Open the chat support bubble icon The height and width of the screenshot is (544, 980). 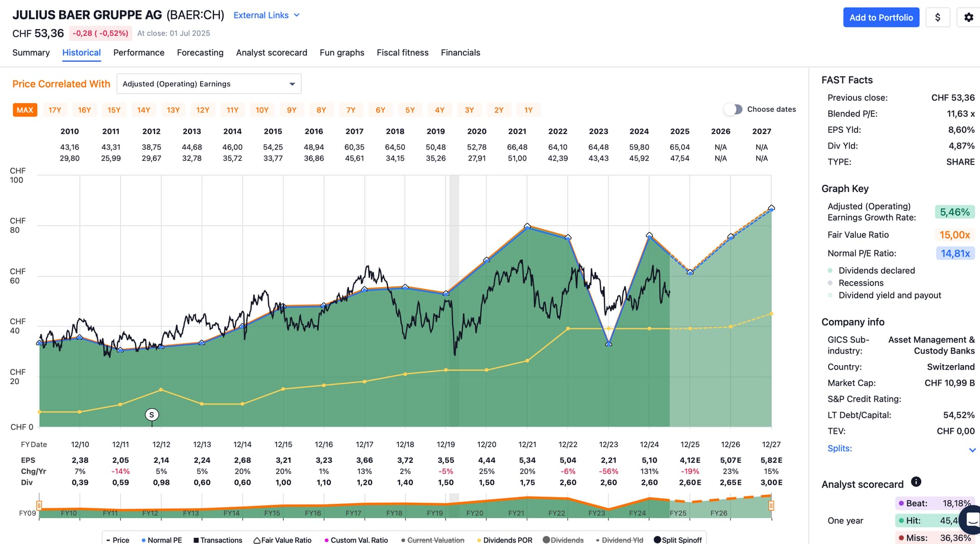[x=971, y=520]
